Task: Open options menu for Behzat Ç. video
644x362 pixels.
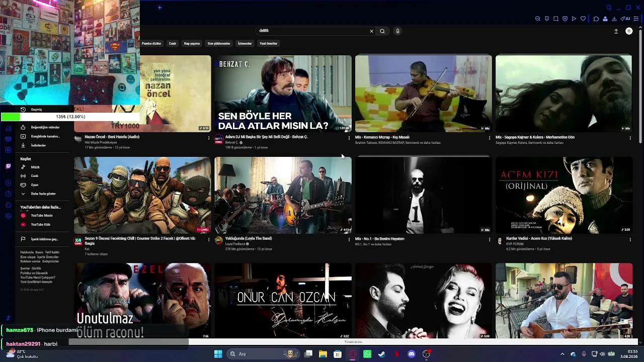Action: pyautogui.click(x=349, y=138)
